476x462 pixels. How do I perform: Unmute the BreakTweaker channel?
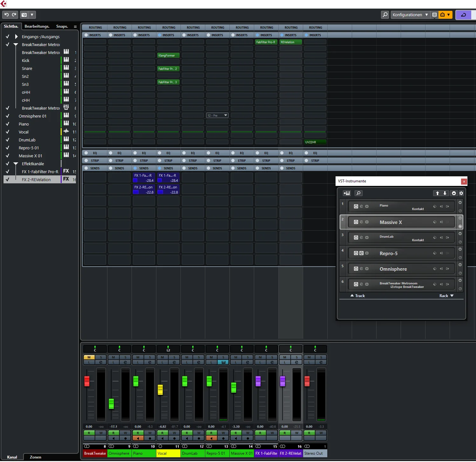(89, 357)
